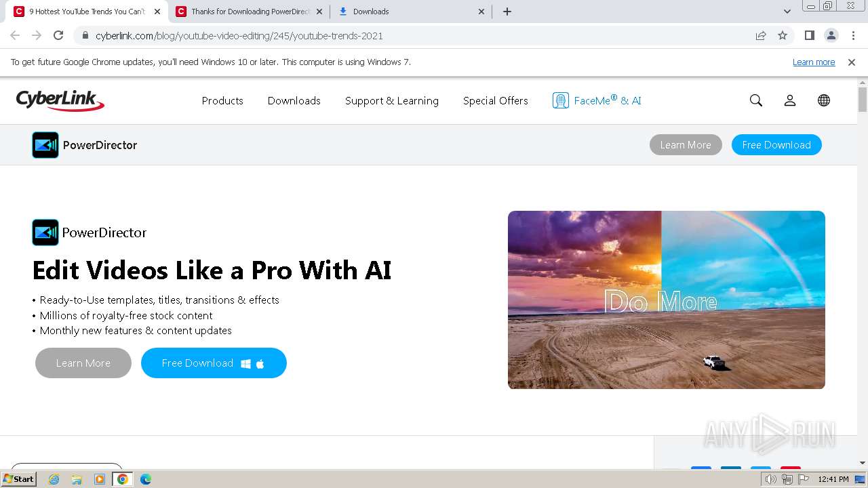Click the scrollbar down arrow
868x488 pixels.
(x=863, y=463)
